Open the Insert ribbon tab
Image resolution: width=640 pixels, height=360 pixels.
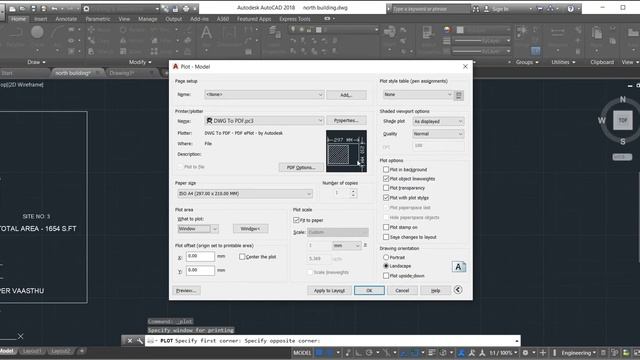(x=40, y=19)
